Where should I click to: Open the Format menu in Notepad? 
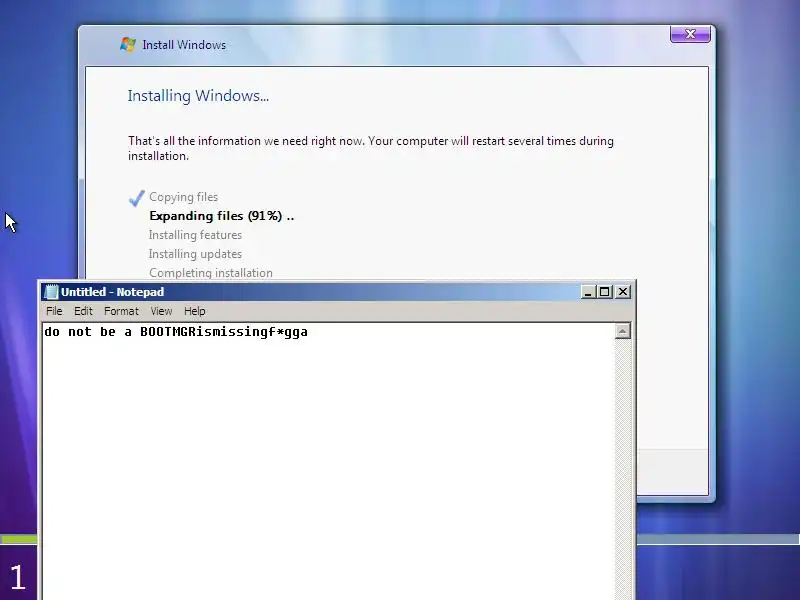click(121, 311)
